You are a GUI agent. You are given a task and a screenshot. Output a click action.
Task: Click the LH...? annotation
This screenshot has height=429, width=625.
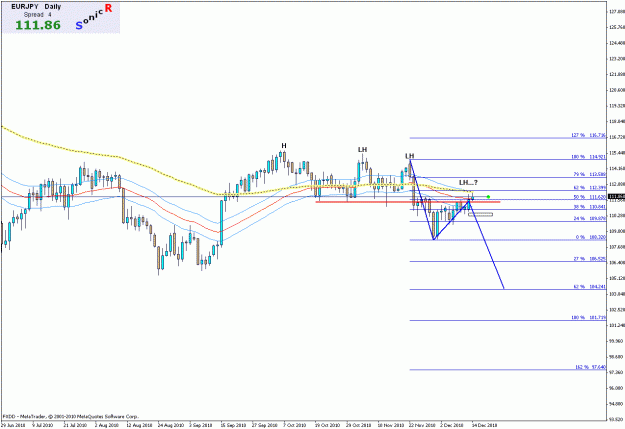coord(468,183)
